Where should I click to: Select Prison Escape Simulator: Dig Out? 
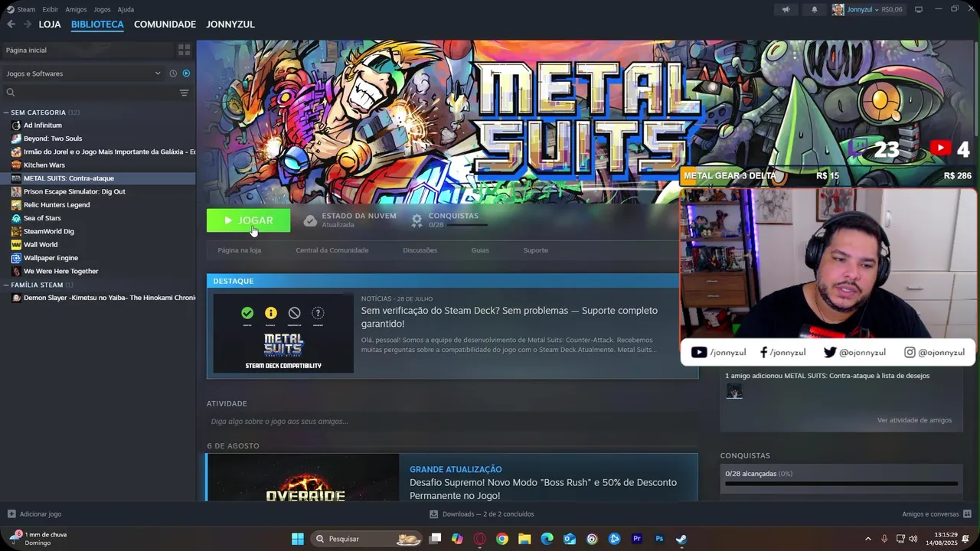(74, 191)
